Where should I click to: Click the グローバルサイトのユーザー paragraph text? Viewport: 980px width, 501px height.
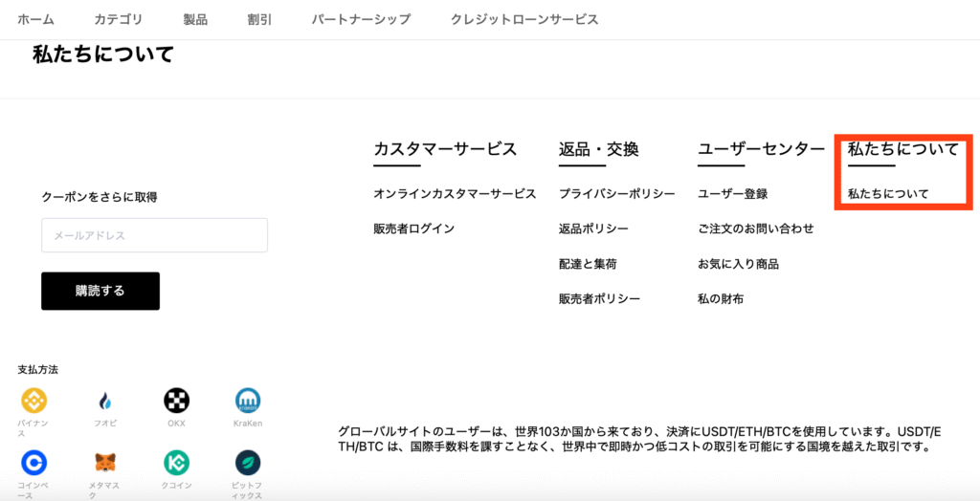pos(639,439)
